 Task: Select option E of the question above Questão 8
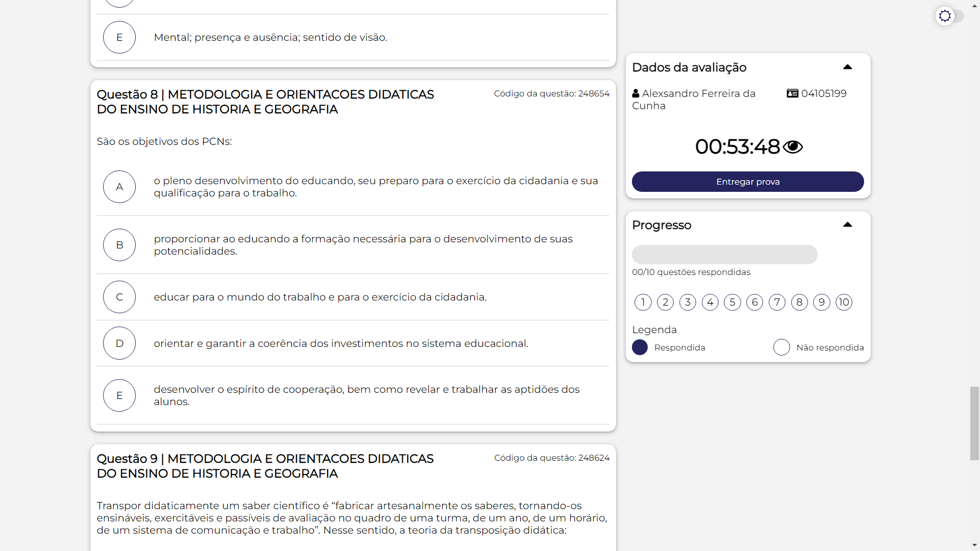point(119,37)
